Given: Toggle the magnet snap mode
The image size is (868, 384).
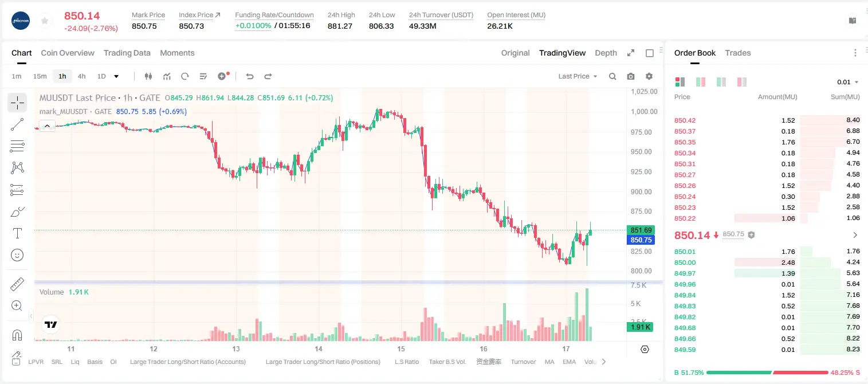Looking at the screenshot, I should (17, 335).
